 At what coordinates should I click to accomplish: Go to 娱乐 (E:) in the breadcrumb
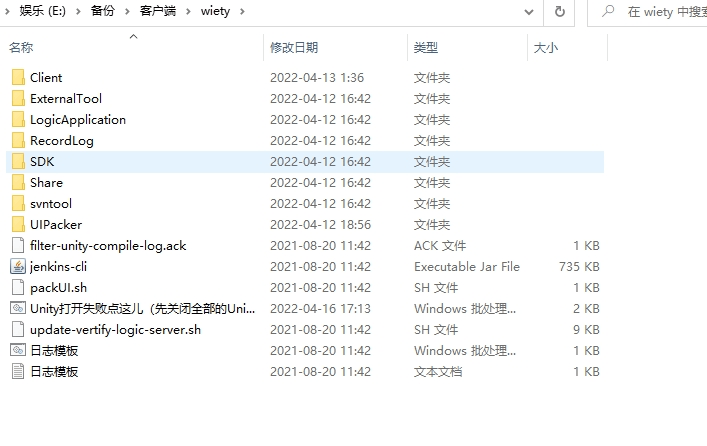coord(42,11)
